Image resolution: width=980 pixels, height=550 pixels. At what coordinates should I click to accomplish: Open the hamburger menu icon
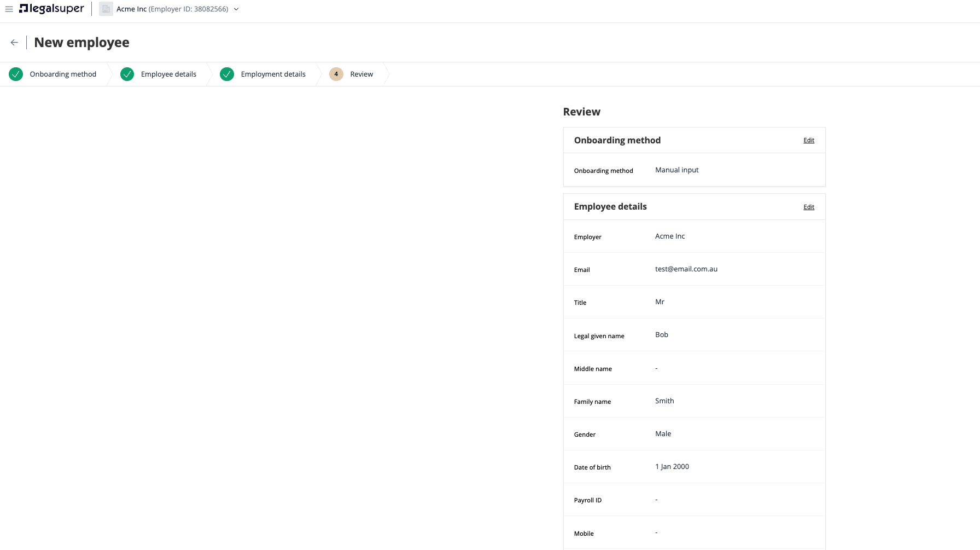(x=9, y=9)
